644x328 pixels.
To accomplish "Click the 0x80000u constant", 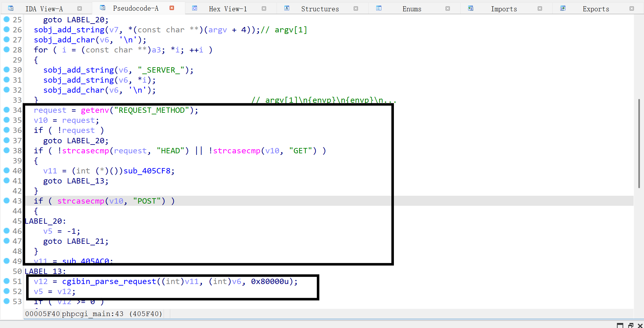I will click(x=270, y=282).
